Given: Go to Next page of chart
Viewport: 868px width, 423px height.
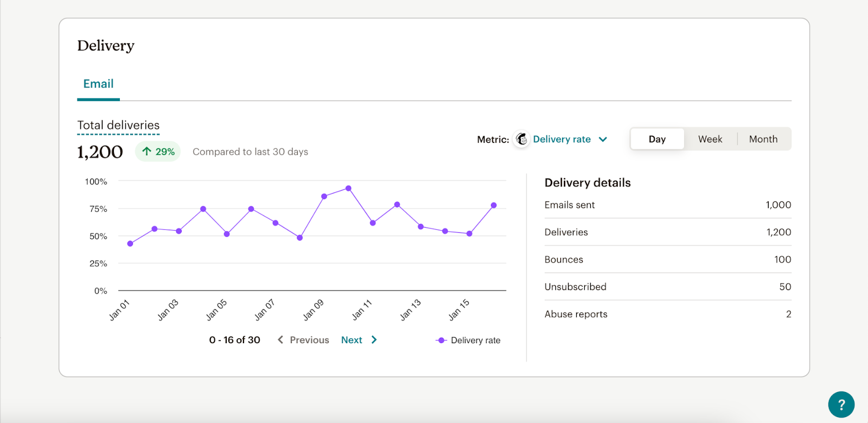Looking at the screenshot, I should 359,340.
